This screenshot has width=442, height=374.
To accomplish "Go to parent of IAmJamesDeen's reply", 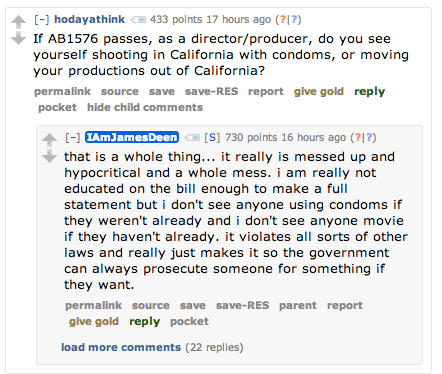I will pyautogui.click(x=298, y=305).
